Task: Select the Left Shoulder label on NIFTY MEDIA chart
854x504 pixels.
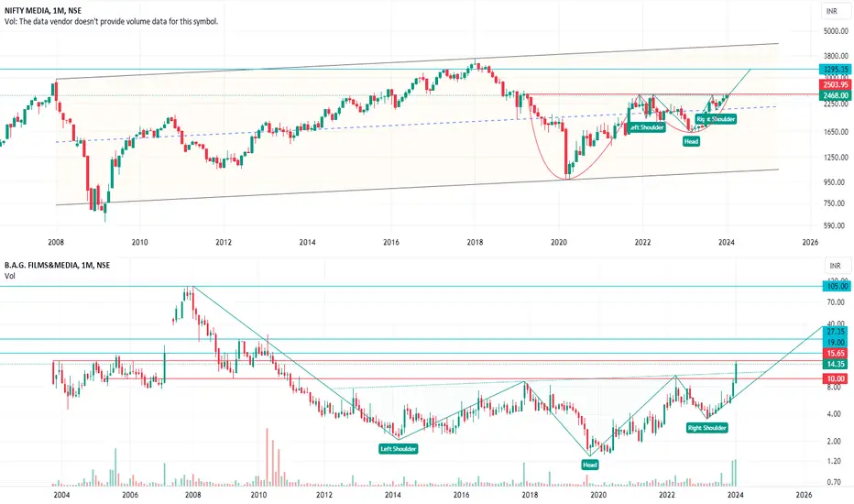Action: (x=646, y=127)
